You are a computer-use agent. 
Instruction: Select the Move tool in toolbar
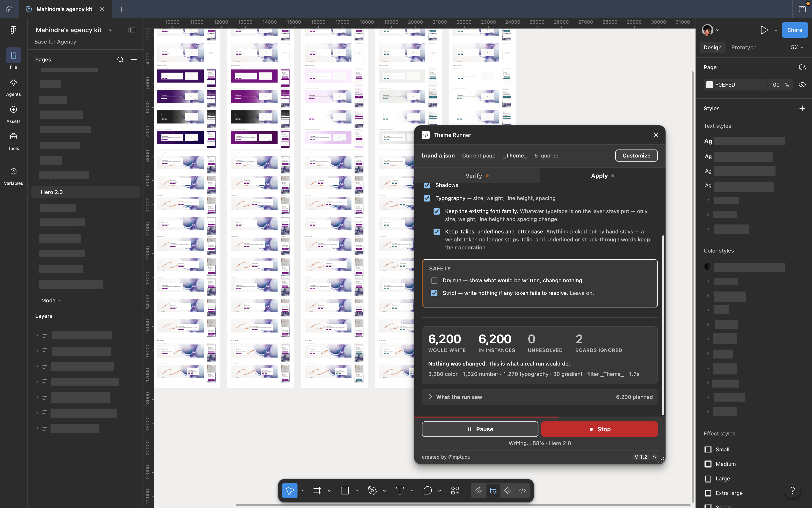pyautogui.click(x=290, y=491)
